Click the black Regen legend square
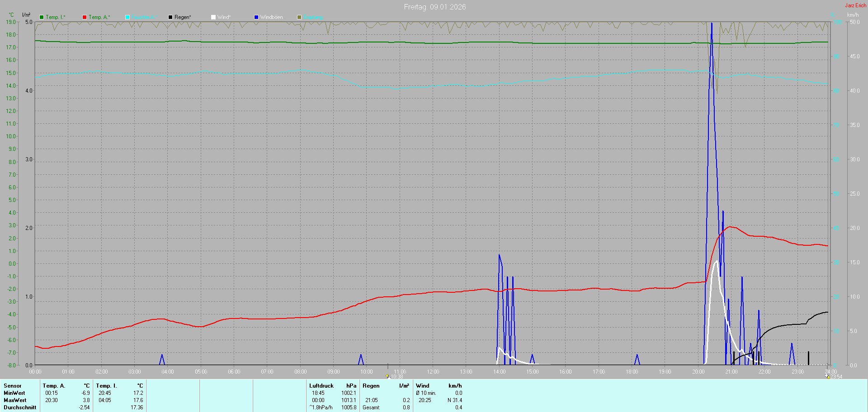Viewport: 868px width, 412px height. 170,17
